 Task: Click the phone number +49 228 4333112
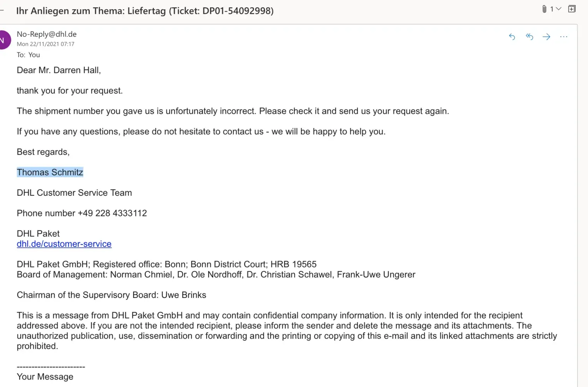coord(112,213)
